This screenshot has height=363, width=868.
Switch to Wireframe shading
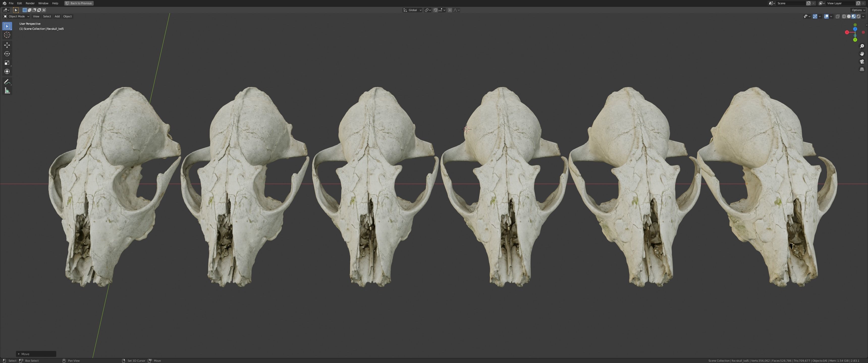(844, 16)
